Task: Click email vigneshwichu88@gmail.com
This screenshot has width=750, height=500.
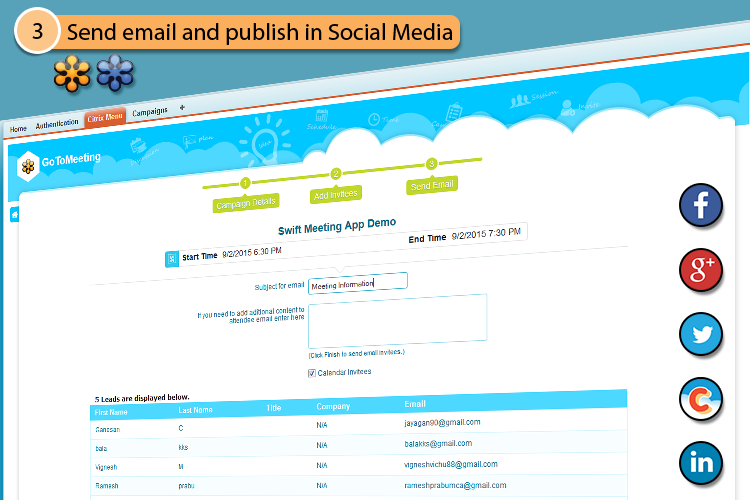Action: point(451,464)
